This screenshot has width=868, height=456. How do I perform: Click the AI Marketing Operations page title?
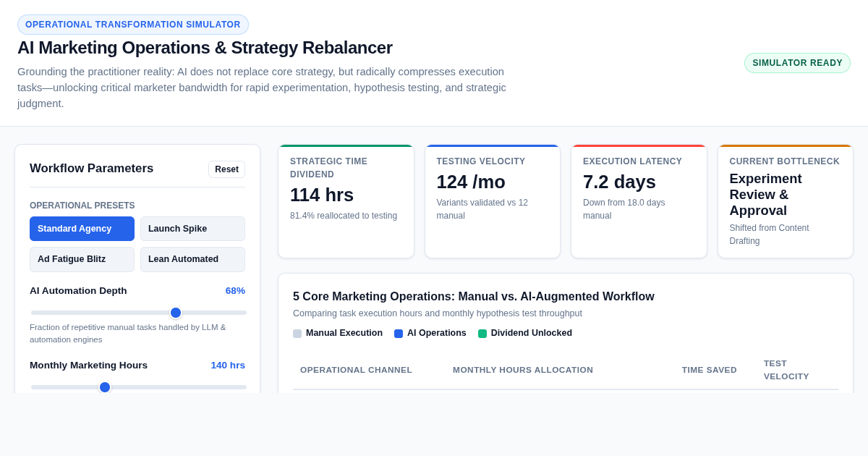pyautogui.click(x=205, y=48)
